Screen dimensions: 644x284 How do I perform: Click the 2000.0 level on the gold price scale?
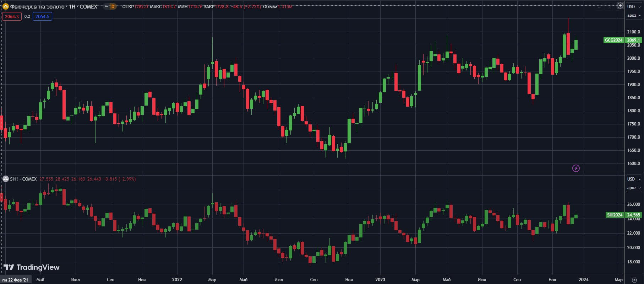pyautogui.click(x=634, y=58)
